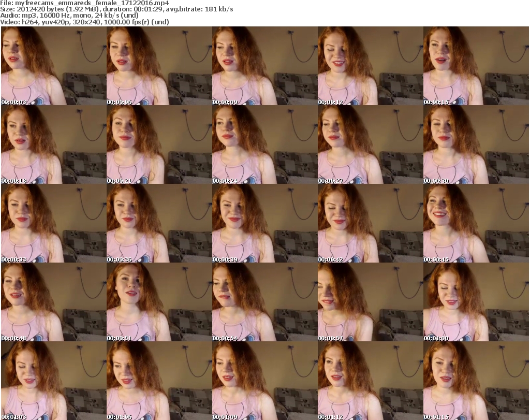Open the frame at 00:00:21
Viewport: 530px width, 420px height.
tap(159, 144)
